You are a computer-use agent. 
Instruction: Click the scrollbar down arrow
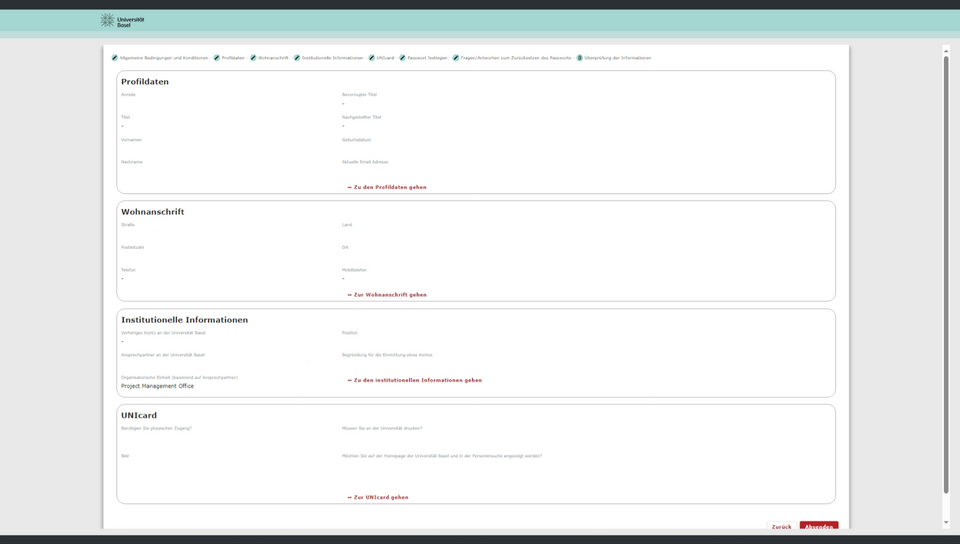tap(946, 522)
